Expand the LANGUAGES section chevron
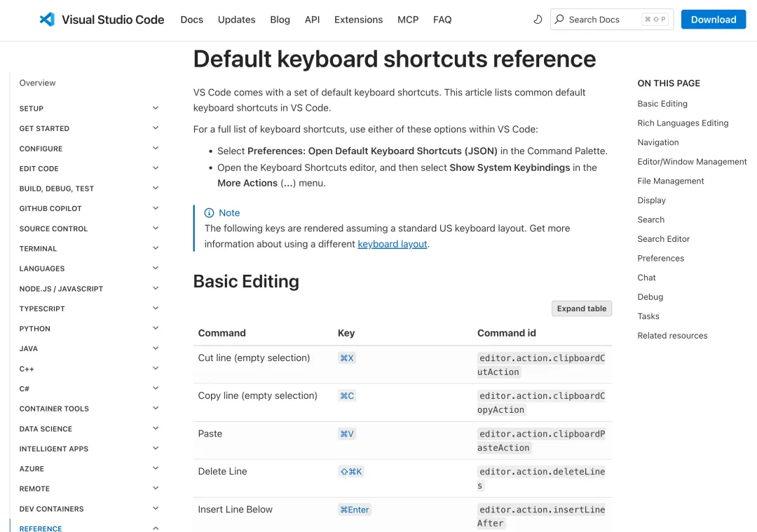The image size is (757, 532). [x=156, y=268]
